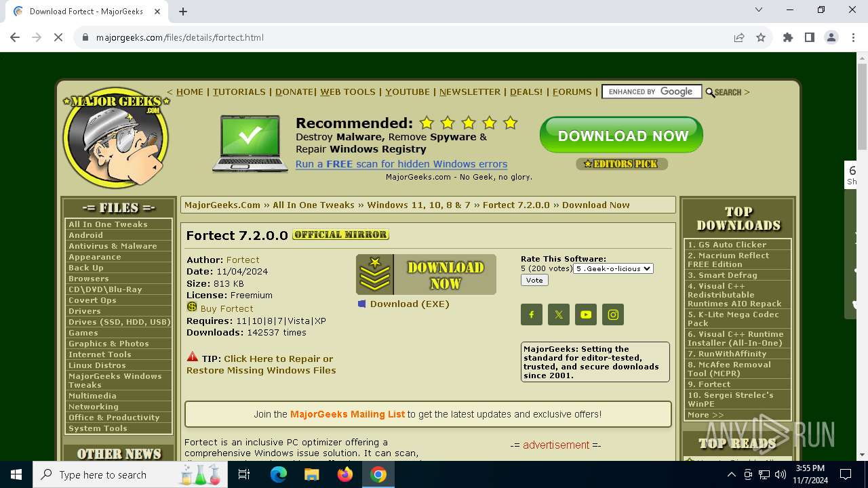The height and width of the screenshot is (488, 868).
Task: Open the NEWSLETTER menu item
Action: pyautogui.click(x=469, y=91)
